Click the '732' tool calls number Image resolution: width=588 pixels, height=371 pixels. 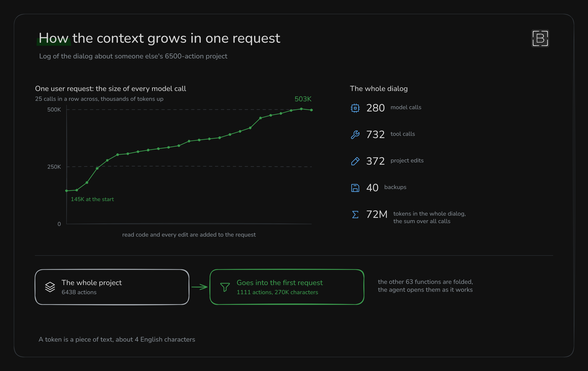(375, 135)
